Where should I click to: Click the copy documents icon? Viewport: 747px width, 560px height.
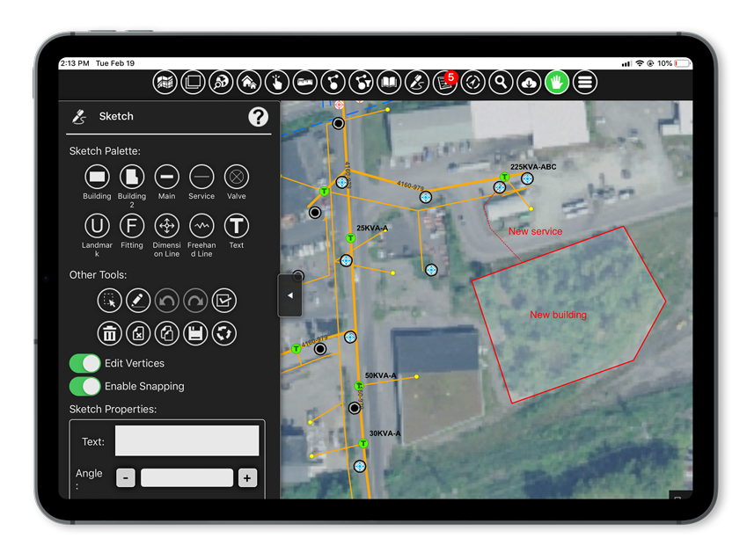click(x=167, y=333)
